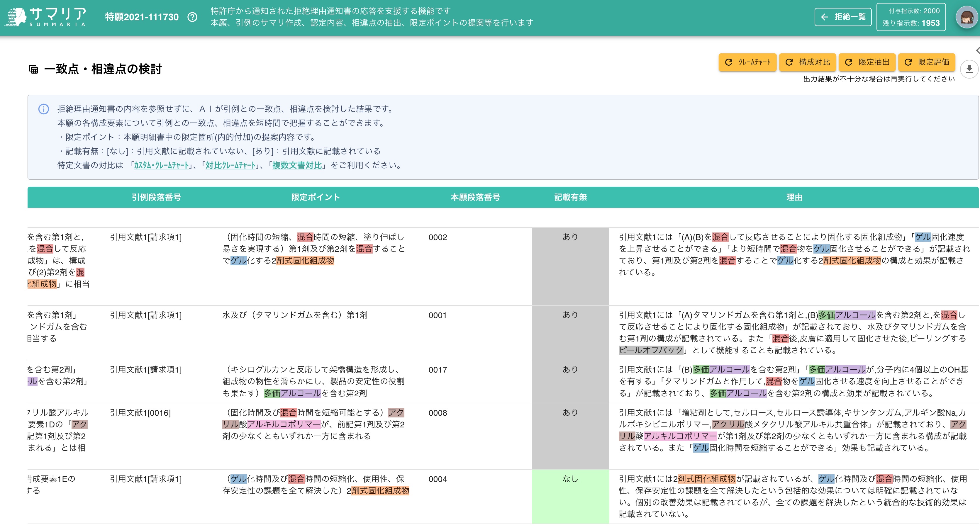The image size is (980, 530).
Task: Click the download results icon
Action: [x=969, y=69]
